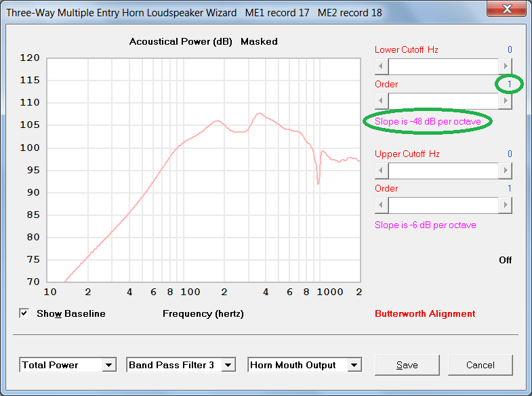Click the Order slider track under Lower Cutoff
The image size is (532, 396).
tap(443, 101)
